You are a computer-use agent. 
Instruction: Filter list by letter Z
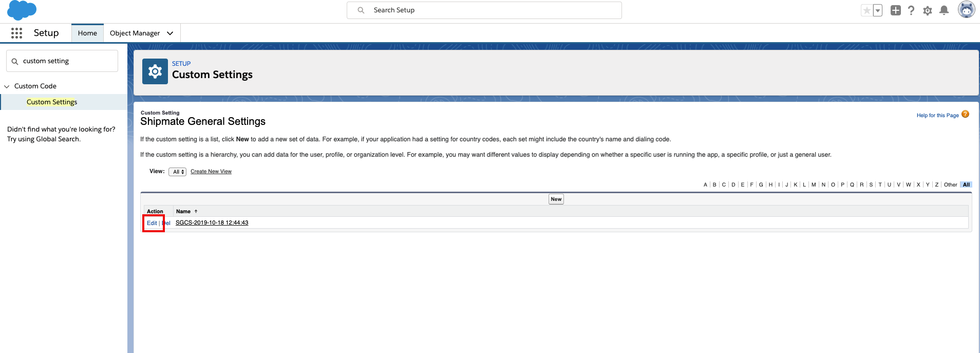pos(937,185)
